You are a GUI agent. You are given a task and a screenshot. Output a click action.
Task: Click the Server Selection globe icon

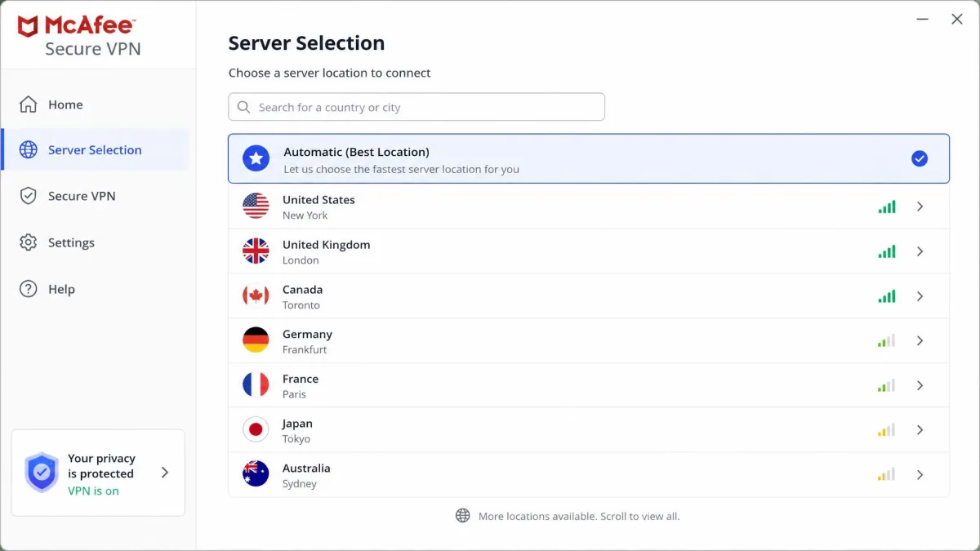click(x=29, y=150)
